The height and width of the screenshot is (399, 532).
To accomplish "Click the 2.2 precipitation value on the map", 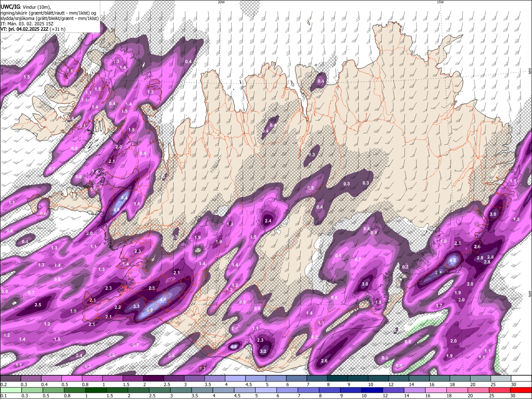I will (x=118, y=307).
